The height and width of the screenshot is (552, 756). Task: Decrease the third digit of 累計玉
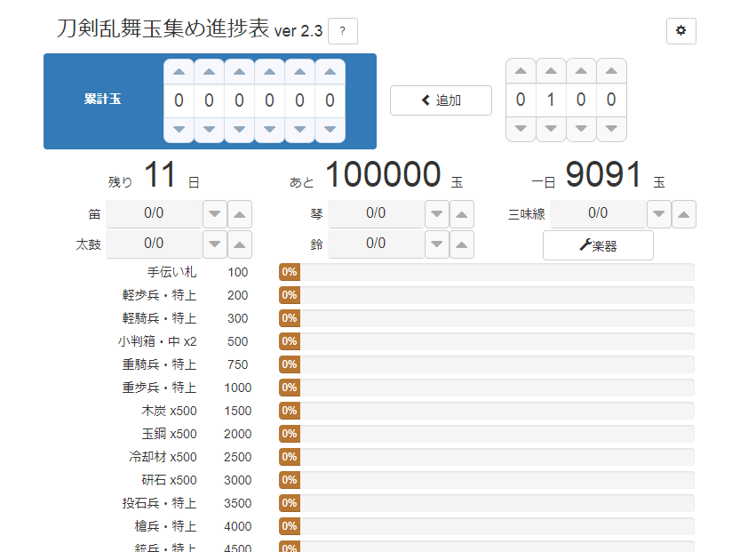pyautogui.click(x=239, y=129)
